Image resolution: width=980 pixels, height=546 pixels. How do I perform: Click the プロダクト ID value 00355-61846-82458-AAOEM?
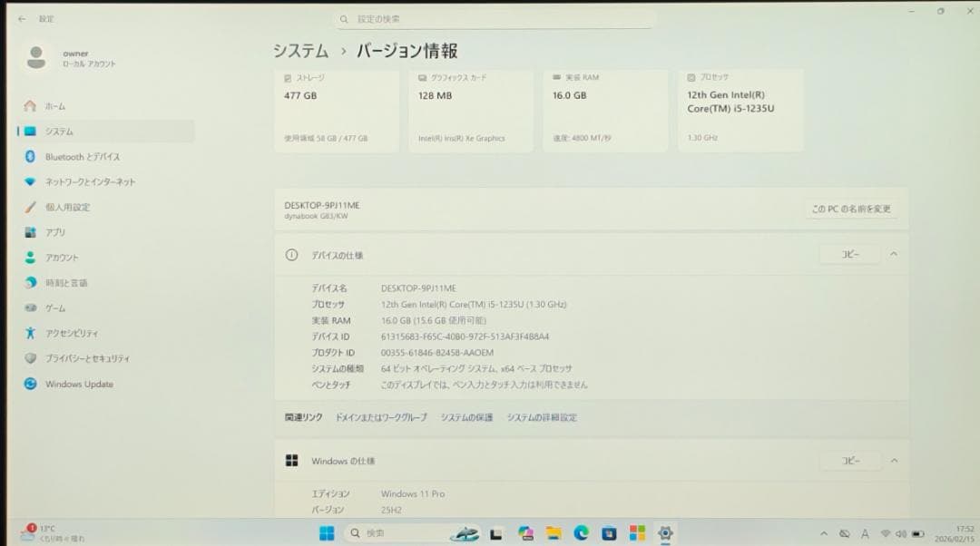436,353
